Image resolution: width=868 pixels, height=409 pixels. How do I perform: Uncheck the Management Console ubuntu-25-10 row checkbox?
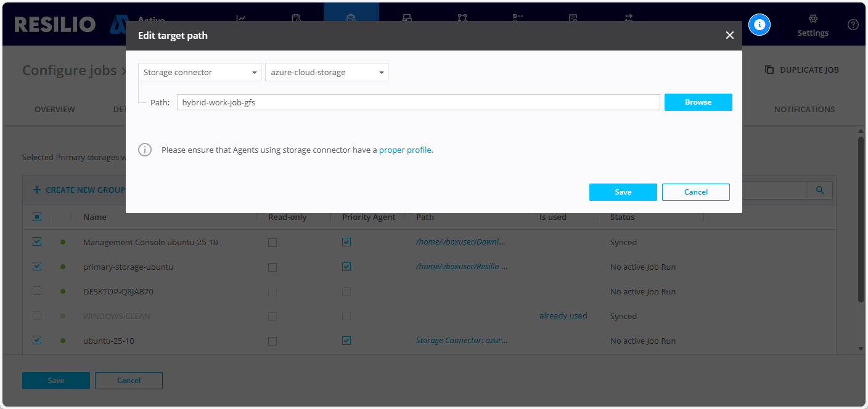coord(37,242)
